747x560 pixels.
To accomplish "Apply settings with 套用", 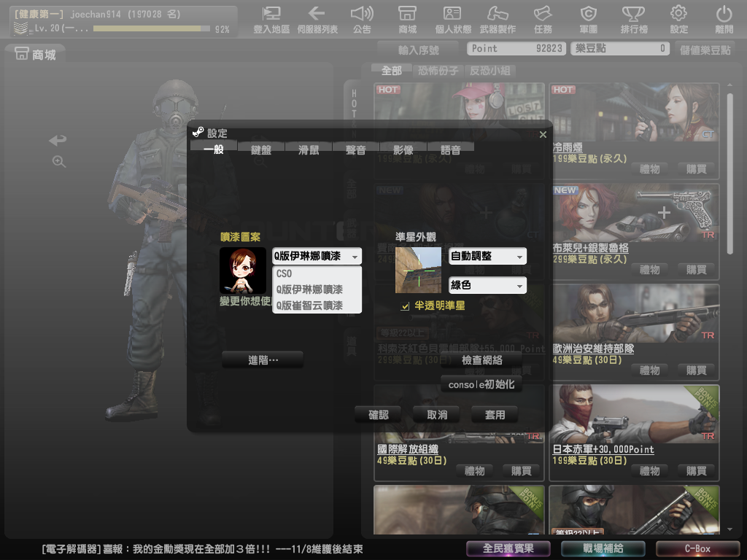I will tap(495, 415).
